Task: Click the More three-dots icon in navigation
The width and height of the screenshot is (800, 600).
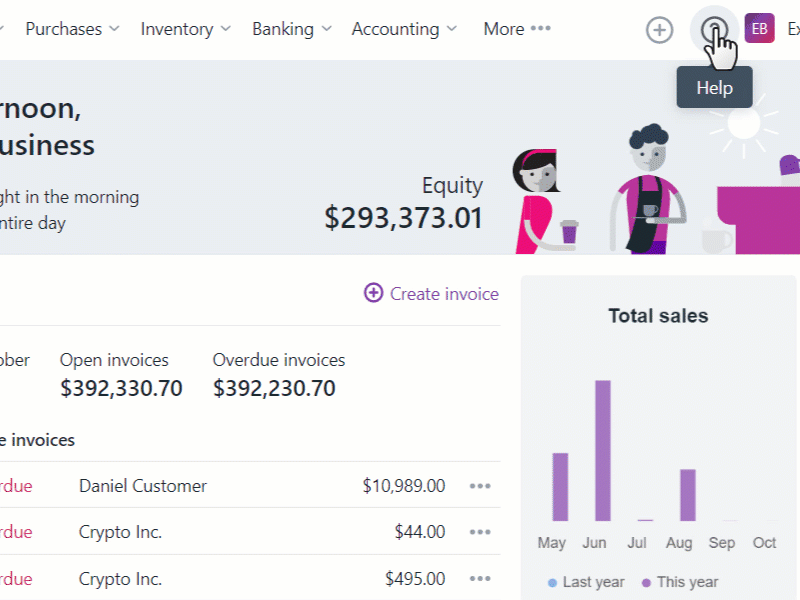Action: click(541, 28)
